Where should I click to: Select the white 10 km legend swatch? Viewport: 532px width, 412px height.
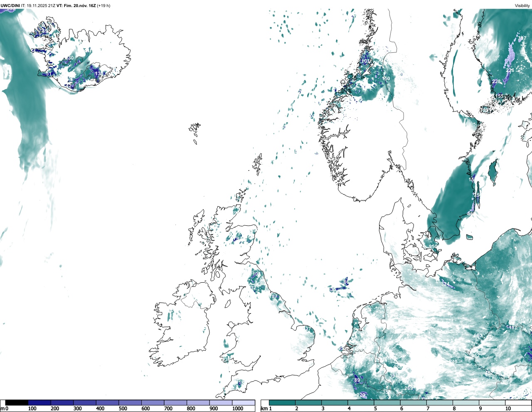[x=518, y=402]
